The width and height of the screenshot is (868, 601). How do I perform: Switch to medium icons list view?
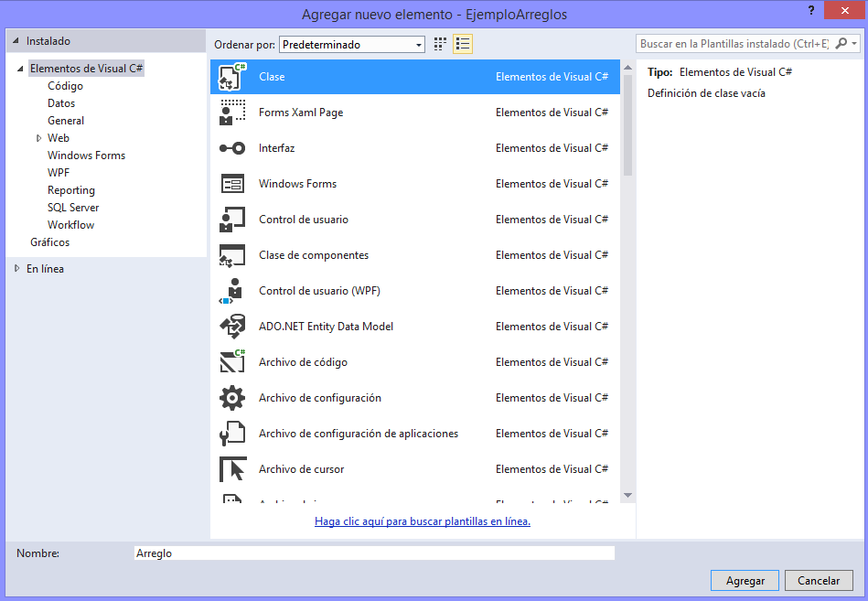point(463,44)
